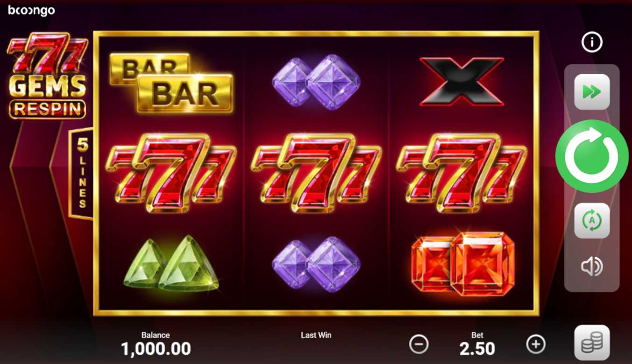
Task: Open the game info icon
Action: (x=592, y=42)
